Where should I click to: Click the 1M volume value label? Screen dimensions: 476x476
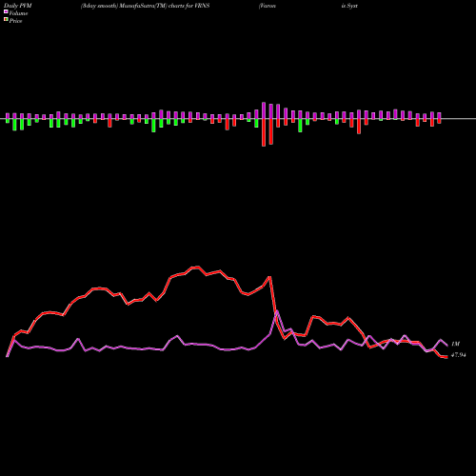455,344
